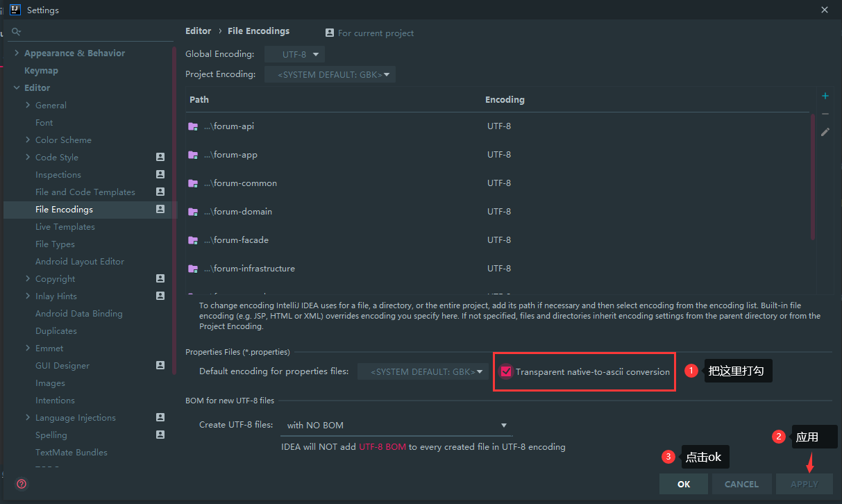This screenshot has height=504, width=842.
Task: Click UTF-8 encoding cell for forum-infrastructure
Action: coord(499,269)
